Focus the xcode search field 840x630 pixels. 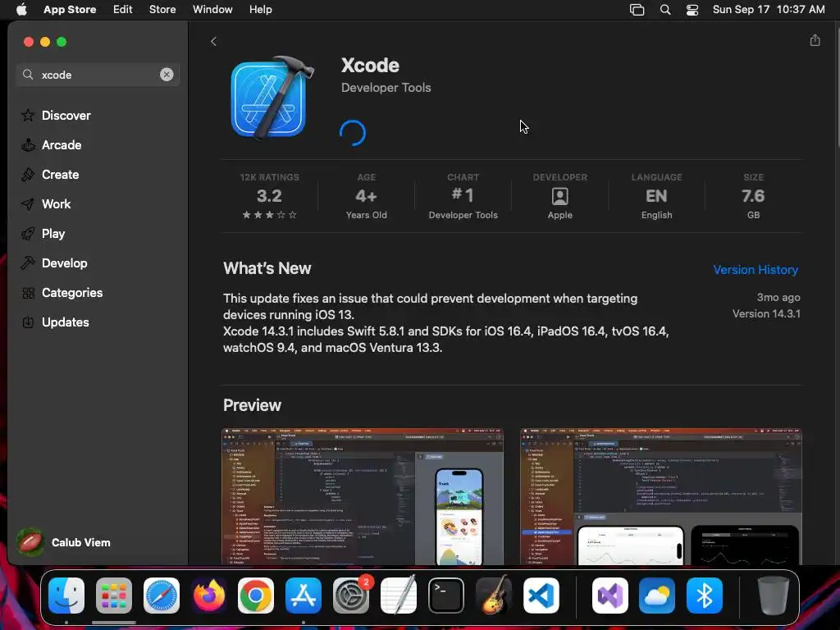(98, 75)
